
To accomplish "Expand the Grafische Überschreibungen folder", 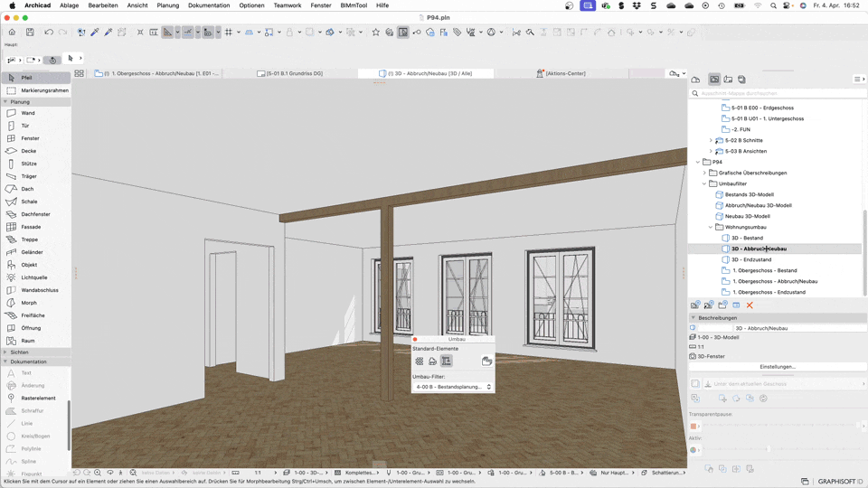I will [x=704, y=173].
